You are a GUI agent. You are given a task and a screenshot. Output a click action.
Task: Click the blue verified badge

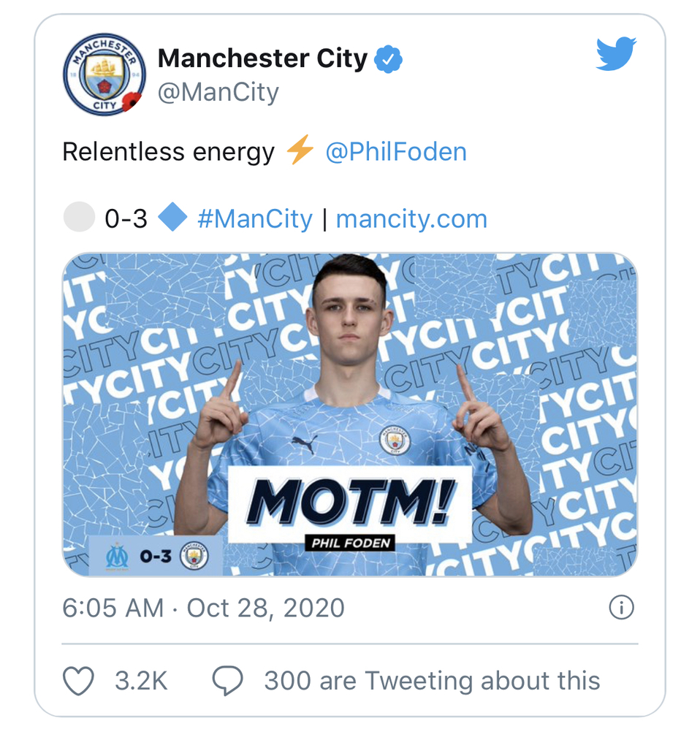[388, 59]
